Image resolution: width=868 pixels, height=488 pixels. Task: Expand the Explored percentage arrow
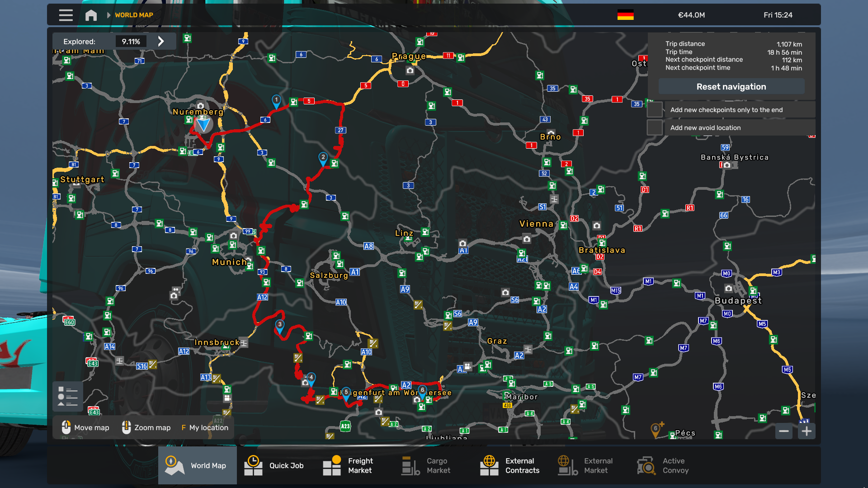tap(161, 42)
